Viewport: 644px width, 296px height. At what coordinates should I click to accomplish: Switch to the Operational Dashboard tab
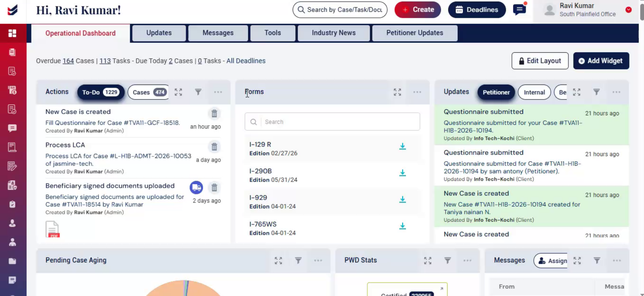(80, 33)
